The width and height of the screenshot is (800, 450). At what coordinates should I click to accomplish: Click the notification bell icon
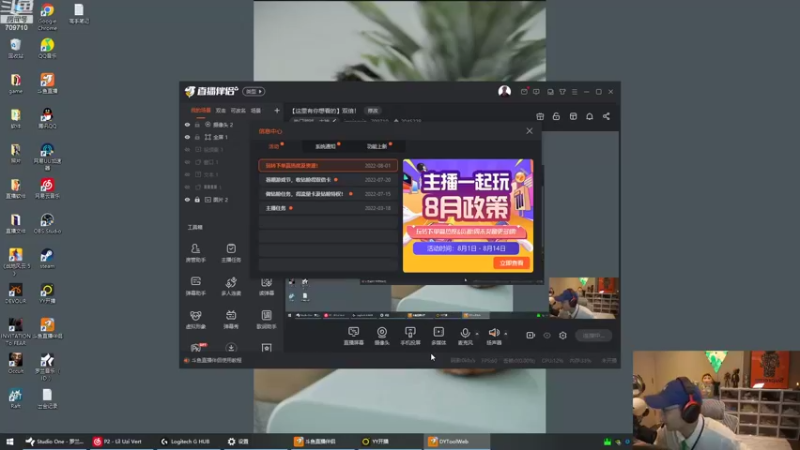pos(589,116)
